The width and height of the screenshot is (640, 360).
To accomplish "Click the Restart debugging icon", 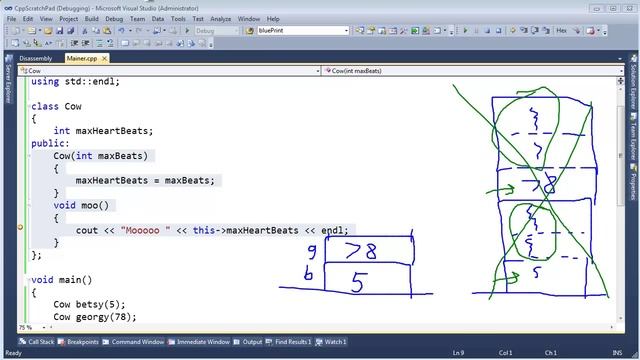I will (x=498, y=31).
